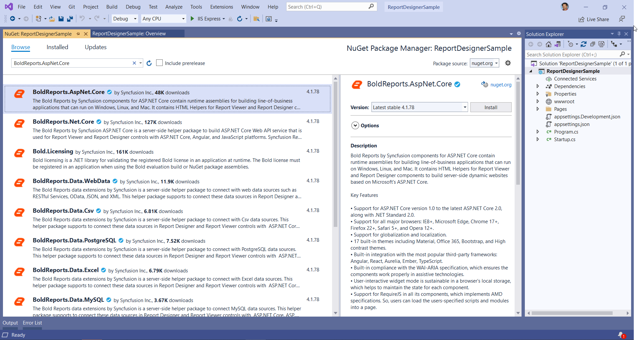Click the browser refresh toolbar icon
The height and width of the screenshot is (340, 644).
click(x=240, y=19)
